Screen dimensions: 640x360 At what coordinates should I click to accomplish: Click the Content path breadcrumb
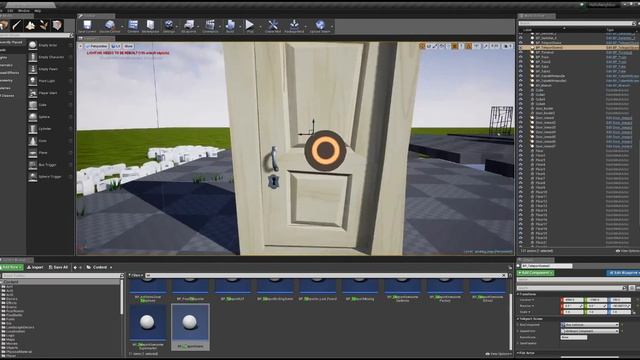point(100,267)
